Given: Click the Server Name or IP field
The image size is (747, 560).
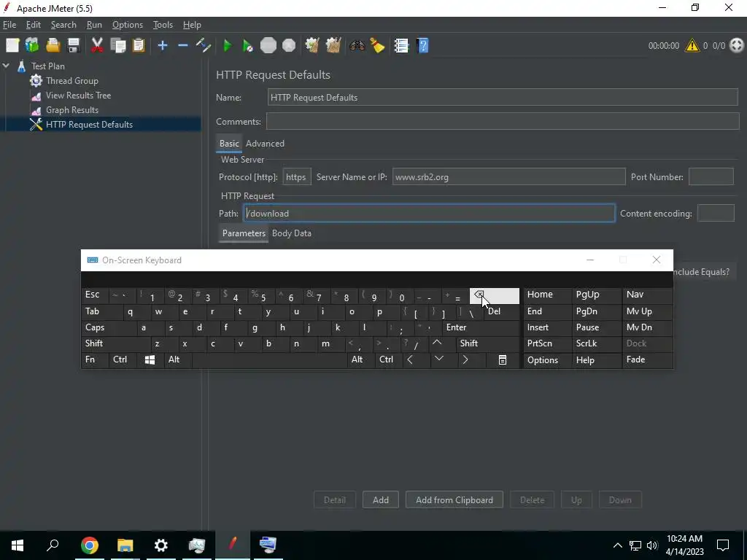Looking at the screenshot, I should [508, 177].
